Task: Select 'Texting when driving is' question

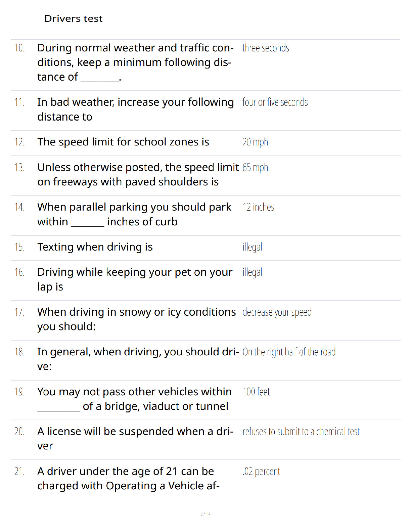Action: pos(95,247)
